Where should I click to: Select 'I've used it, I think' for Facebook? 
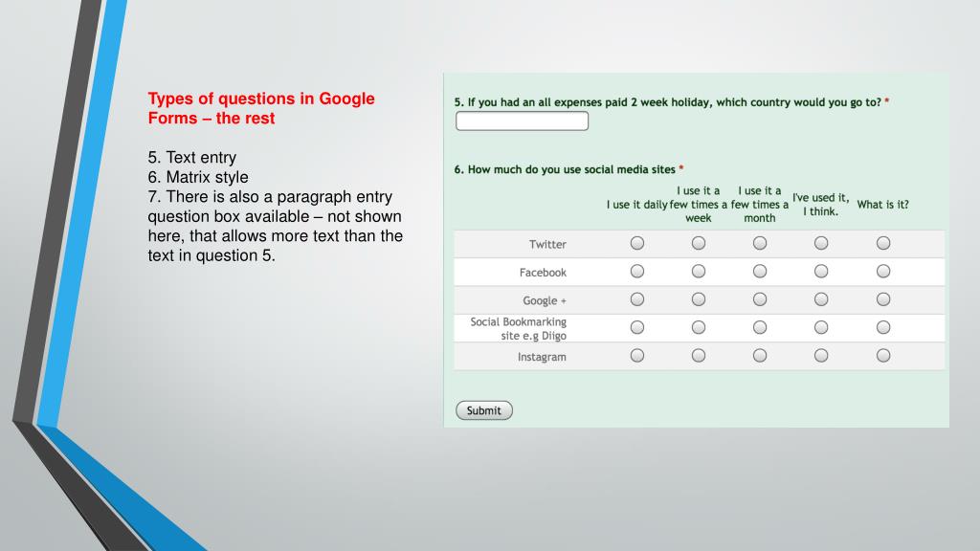coord(820,271)
